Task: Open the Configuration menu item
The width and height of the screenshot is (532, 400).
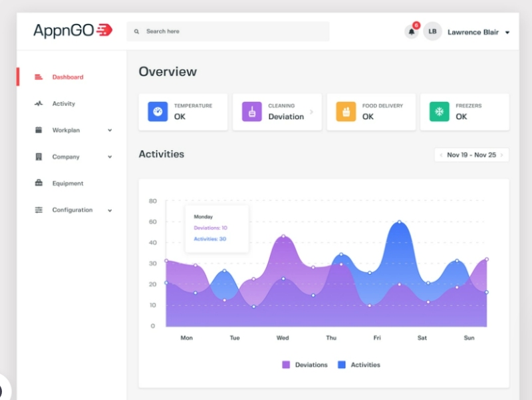Action: (72, 210)
